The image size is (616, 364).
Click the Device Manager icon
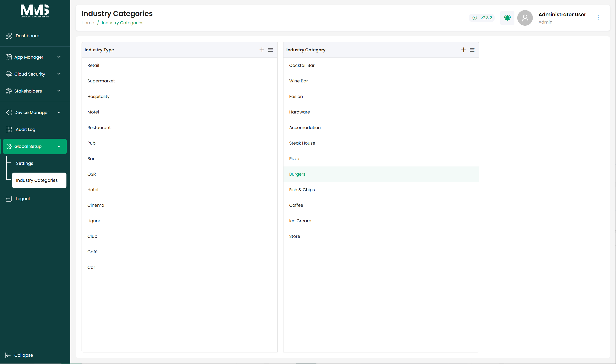tap(8, 113)
